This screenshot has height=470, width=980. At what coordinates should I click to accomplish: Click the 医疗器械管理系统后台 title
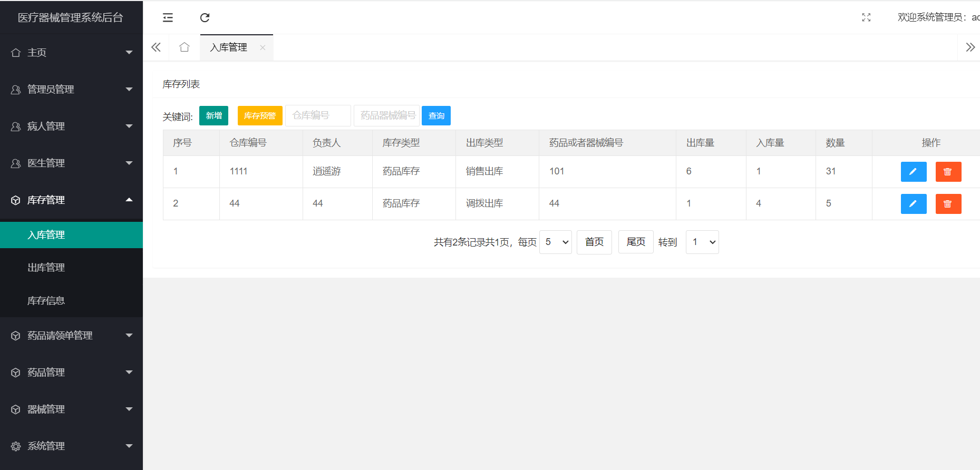click(71, 17)
